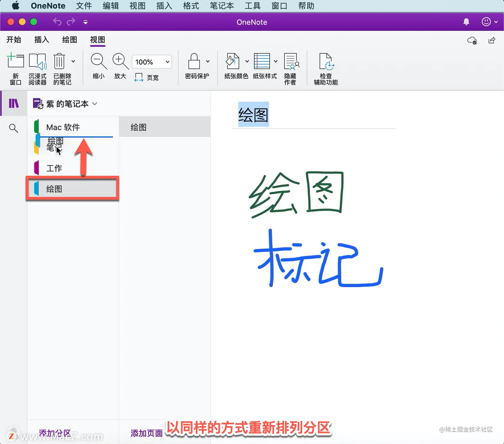Open the 笔记本 menu
The height and width of the screenshot is (444, 504).
(222, 6)
